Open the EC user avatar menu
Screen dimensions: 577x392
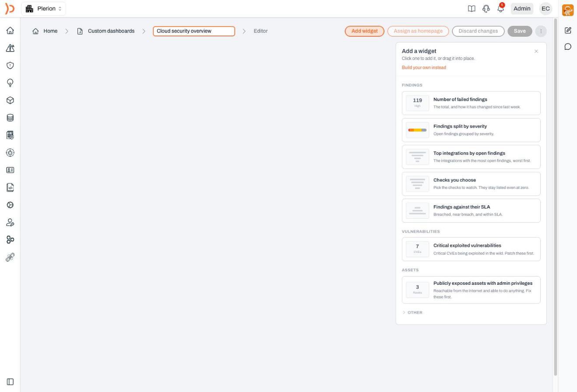click(546, 9)
